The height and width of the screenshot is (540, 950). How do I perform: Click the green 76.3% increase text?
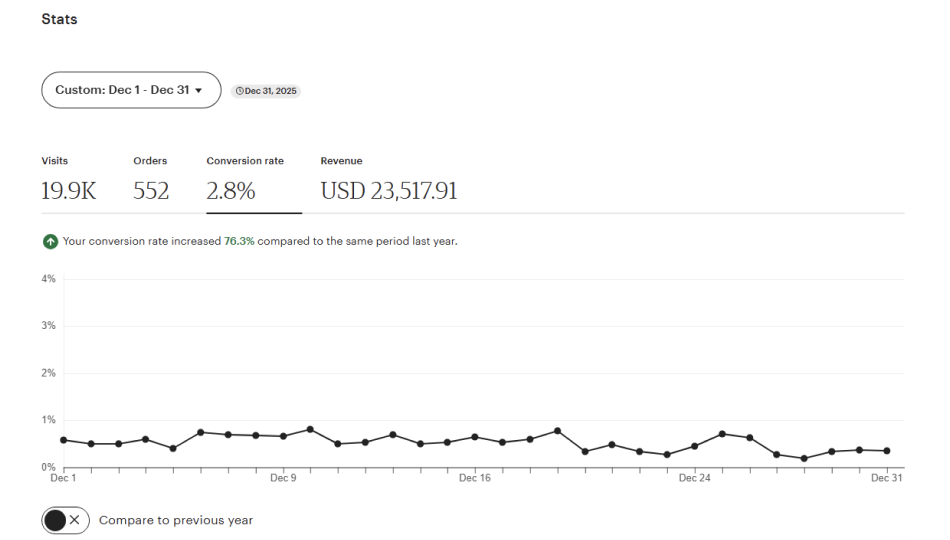239,241
